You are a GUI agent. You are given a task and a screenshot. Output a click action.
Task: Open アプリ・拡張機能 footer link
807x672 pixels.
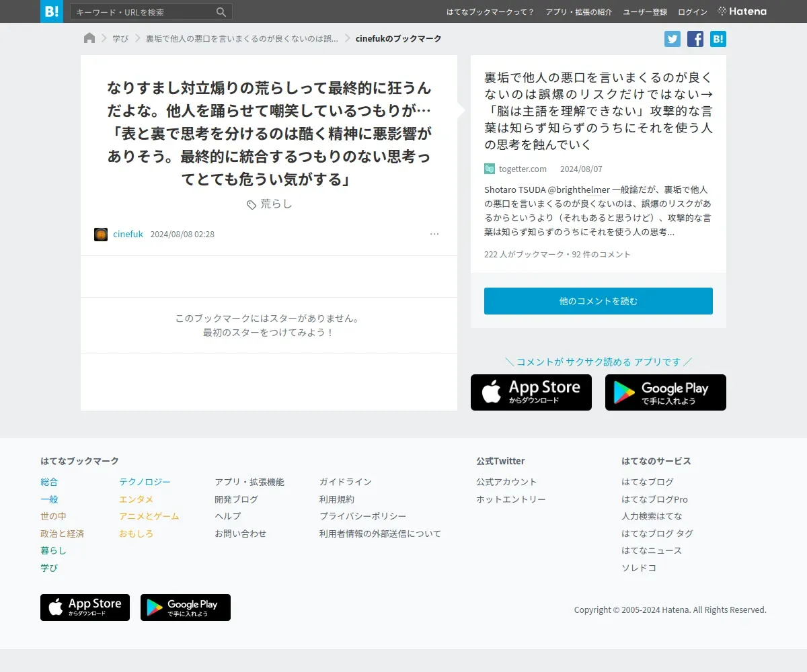coord(249,482)
